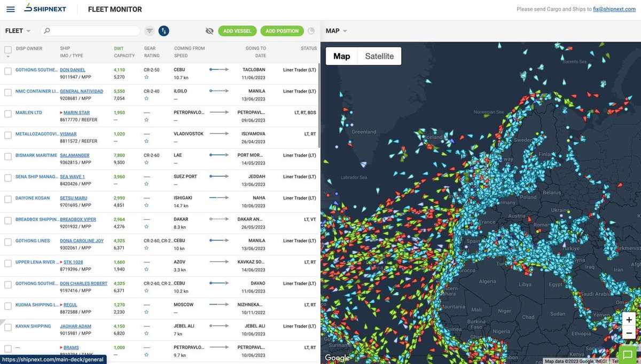Screen dimensions: 641x364
Task: Click DONA CAROLINE JOY route progress bar
Action: pos(219,241)
